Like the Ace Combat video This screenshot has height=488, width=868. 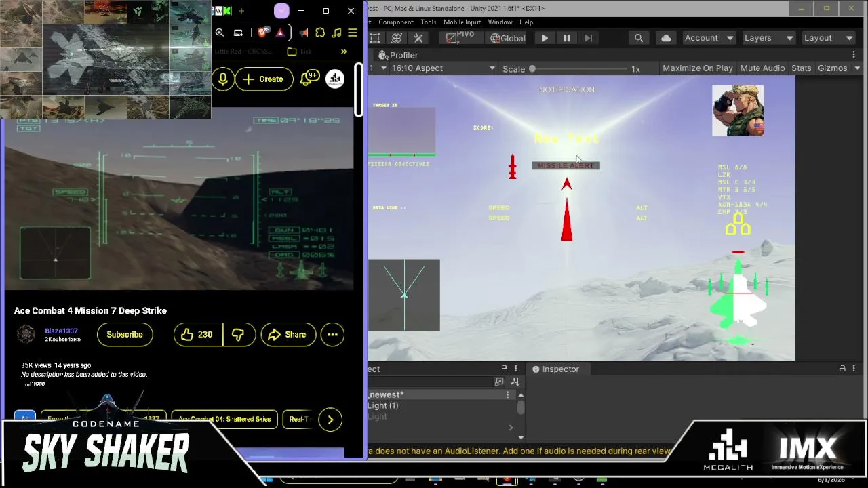click(x=198, y=334)
